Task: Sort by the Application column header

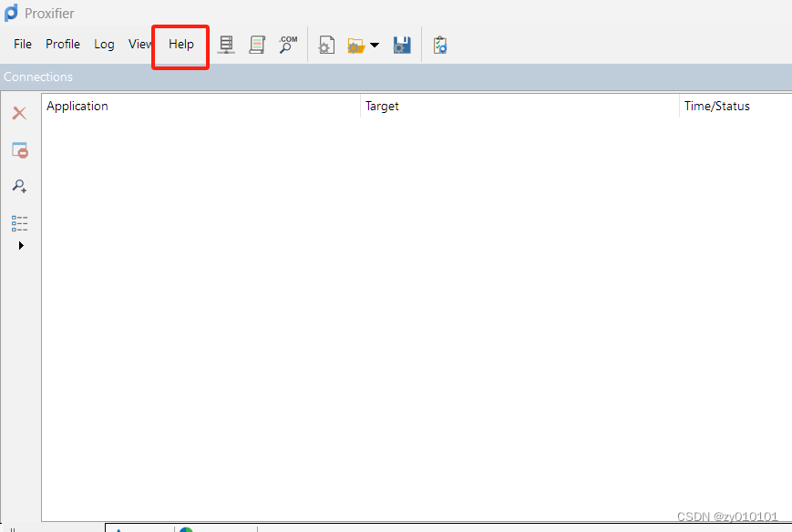Action: (201, 106)
